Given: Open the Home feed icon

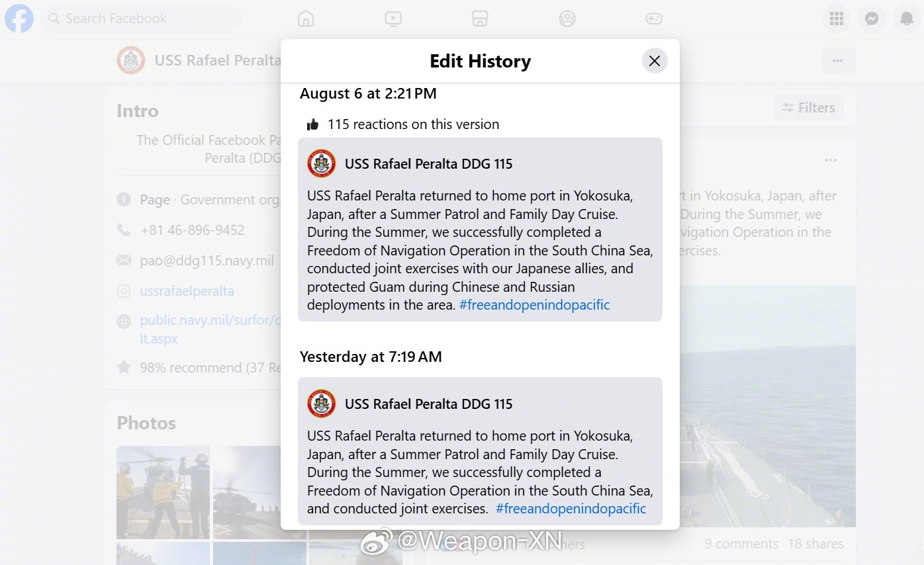Looking at the screenshot, I should (306, 19).
